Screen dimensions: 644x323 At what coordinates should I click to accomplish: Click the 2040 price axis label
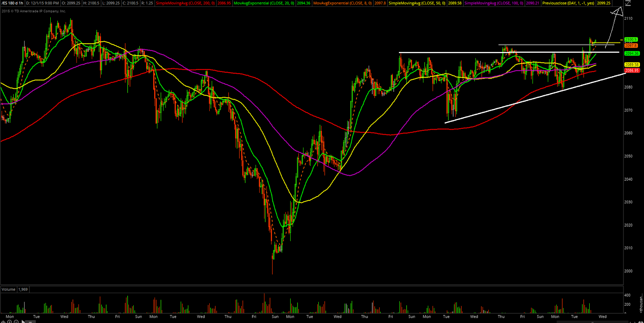628,179
